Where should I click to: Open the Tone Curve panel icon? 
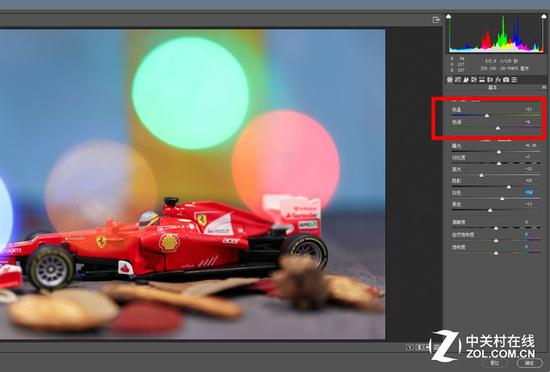pyautogui.click(x=457, y=80)
